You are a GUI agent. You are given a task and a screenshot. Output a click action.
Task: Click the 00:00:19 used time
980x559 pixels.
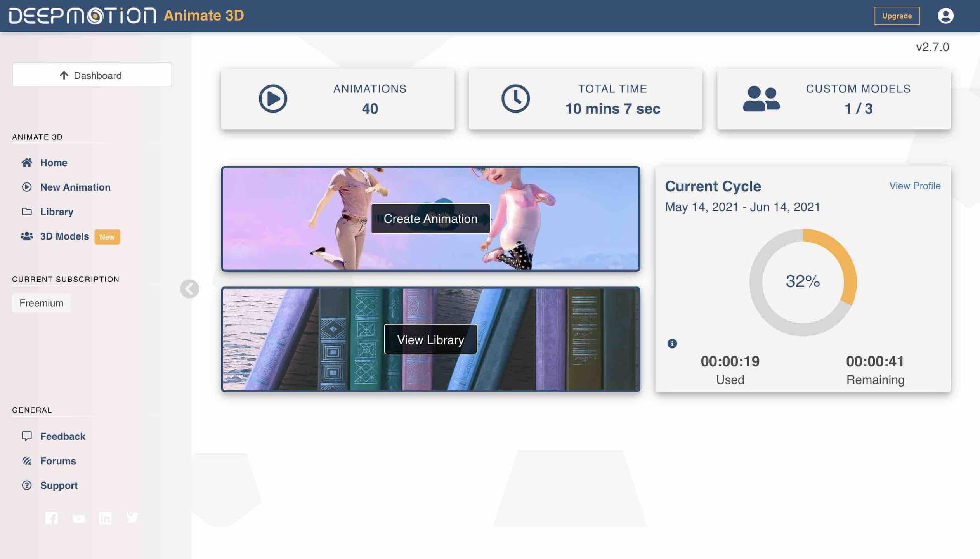coord(730,361)
